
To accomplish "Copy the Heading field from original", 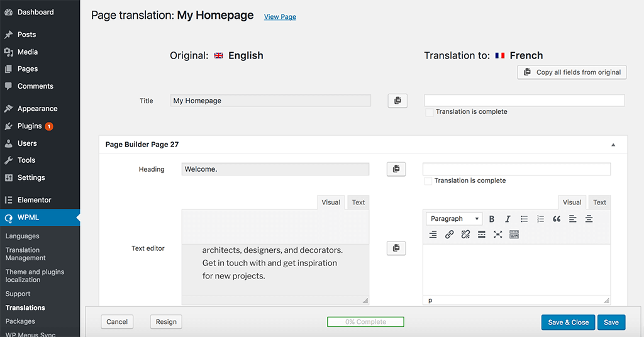I will (x=396, y=169).
